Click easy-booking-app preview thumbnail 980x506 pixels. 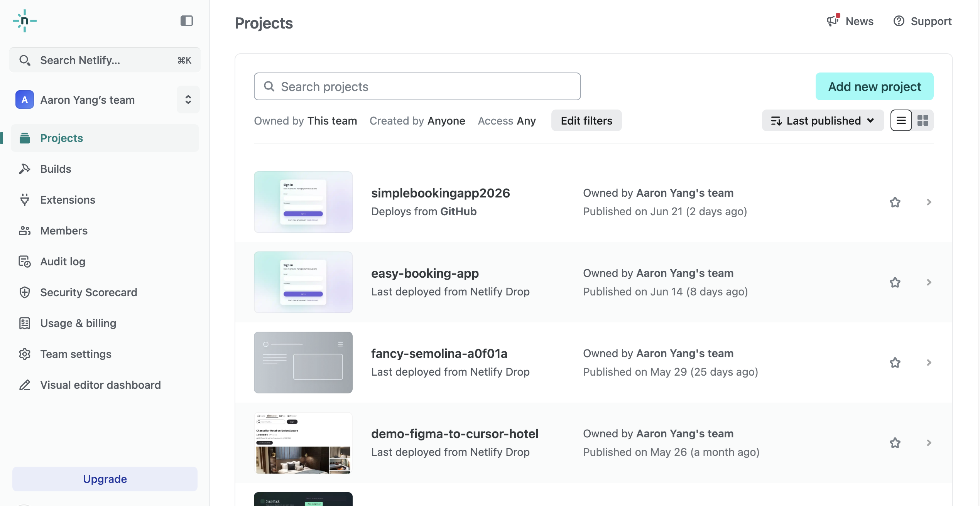pos(303,282)
